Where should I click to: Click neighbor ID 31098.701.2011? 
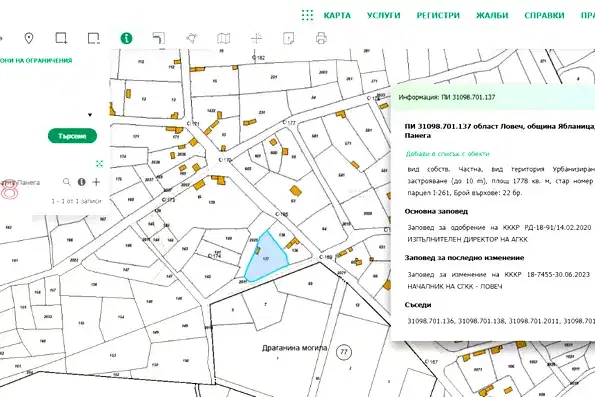click(x=534, y=321)
